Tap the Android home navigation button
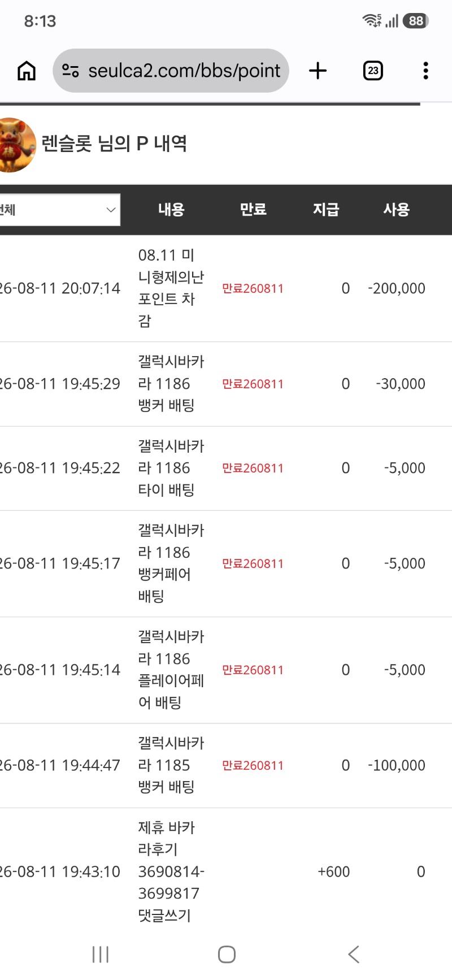452x980 pixels. pos(227,955)
